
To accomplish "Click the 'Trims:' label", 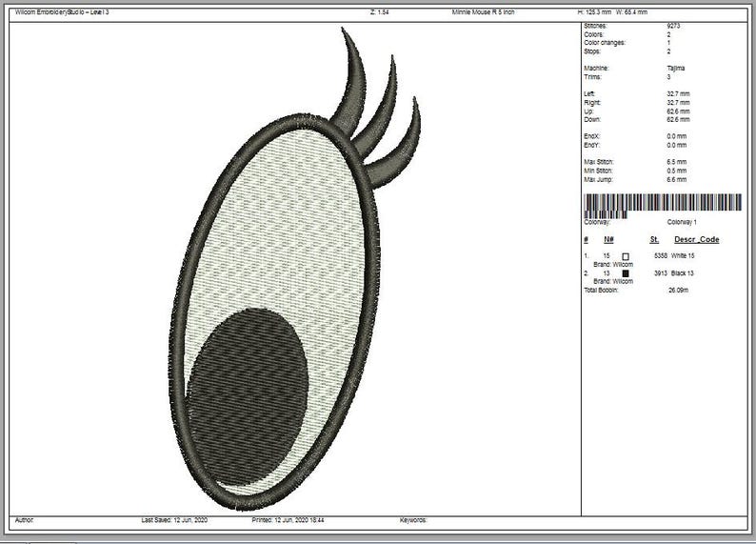I will coord(592,77).
